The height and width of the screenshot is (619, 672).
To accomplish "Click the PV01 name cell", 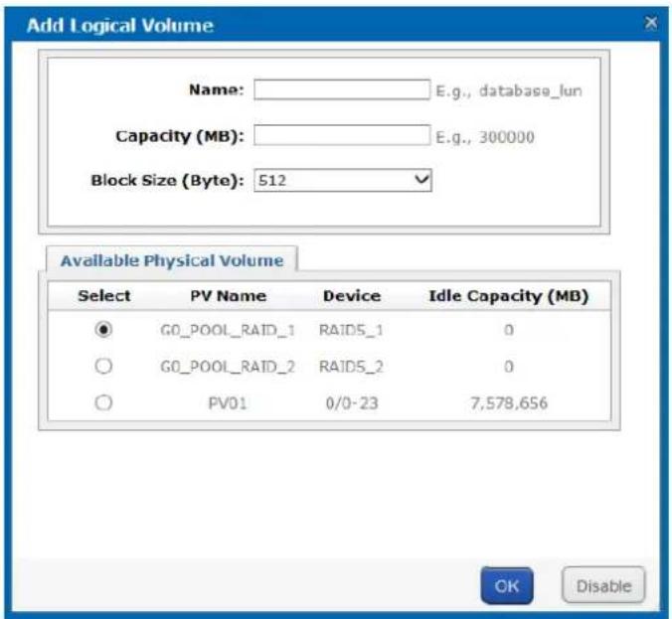I will 227,403.
